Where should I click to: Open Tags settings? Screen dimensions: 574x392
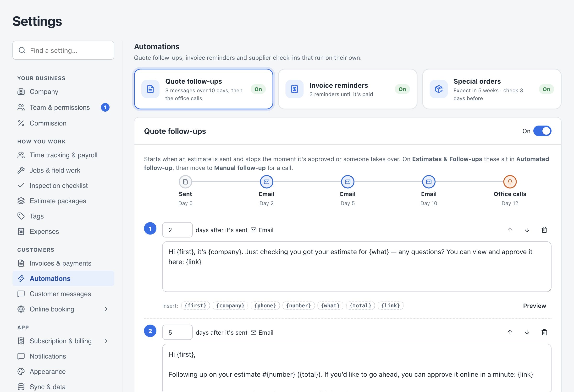pos(63,216)
